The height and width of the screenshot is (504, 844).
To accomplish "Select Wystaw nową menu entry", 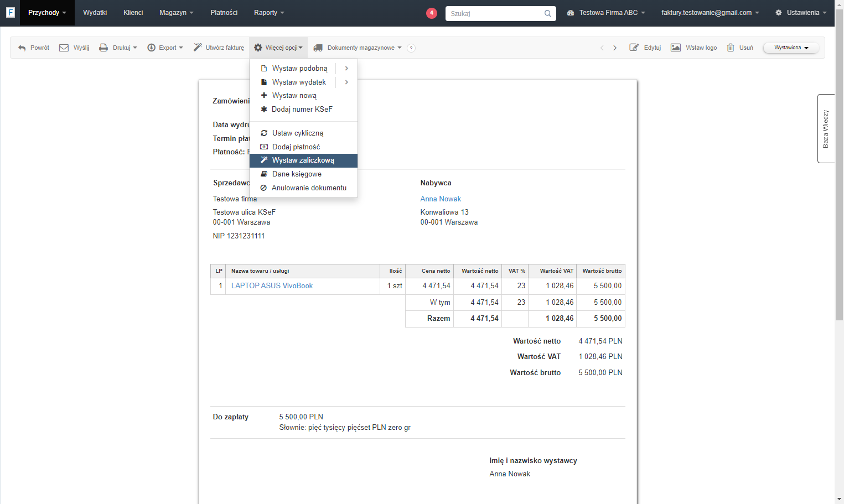I will [303, 96].
